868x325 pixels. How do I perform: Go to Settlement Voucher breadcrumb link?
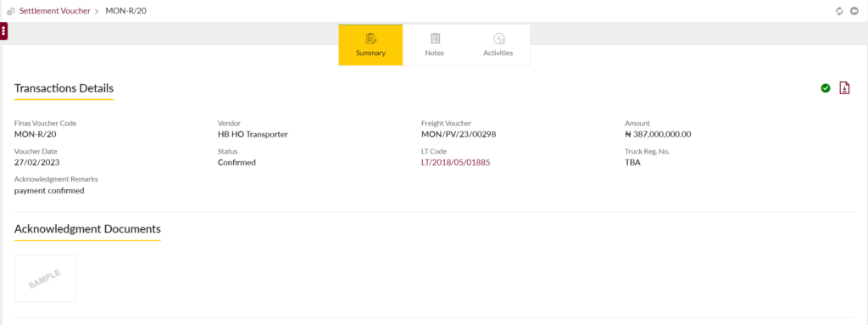pos(55,10)
